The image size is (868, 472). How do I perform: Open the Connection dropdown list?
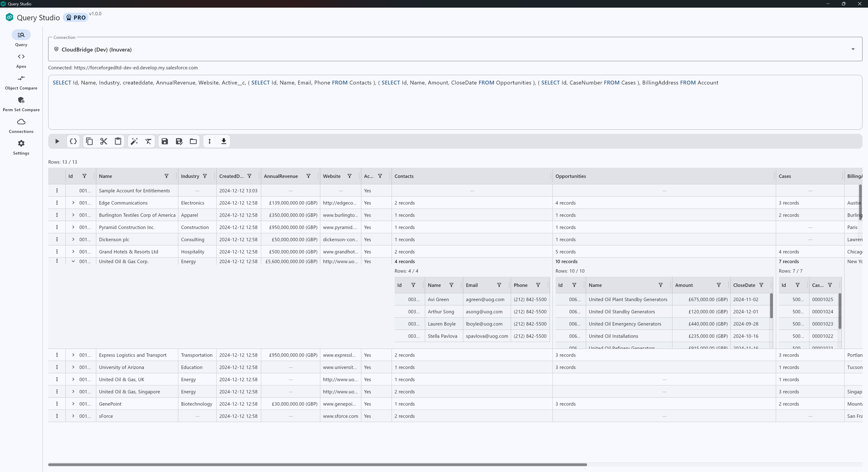click(853, 49)
